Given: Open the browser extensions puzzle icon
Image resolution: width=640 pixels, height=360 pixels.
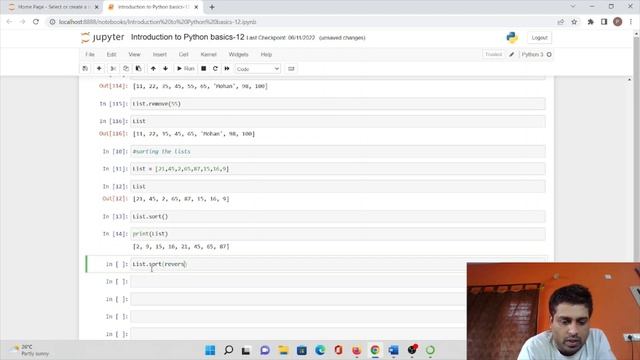Looking at the screenshot, I should [x=590, y=22].
